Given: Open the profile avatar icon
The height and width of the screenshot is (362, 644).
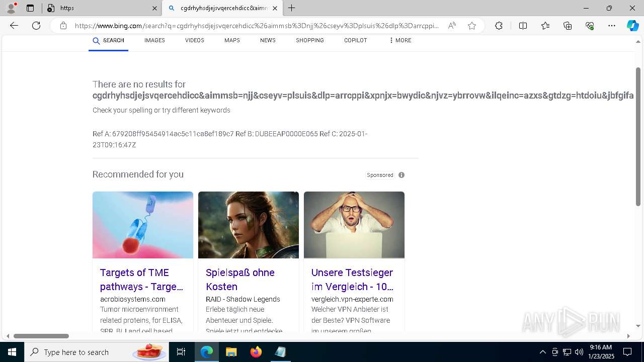Looking at the screenshot, I should pos(11,8).
